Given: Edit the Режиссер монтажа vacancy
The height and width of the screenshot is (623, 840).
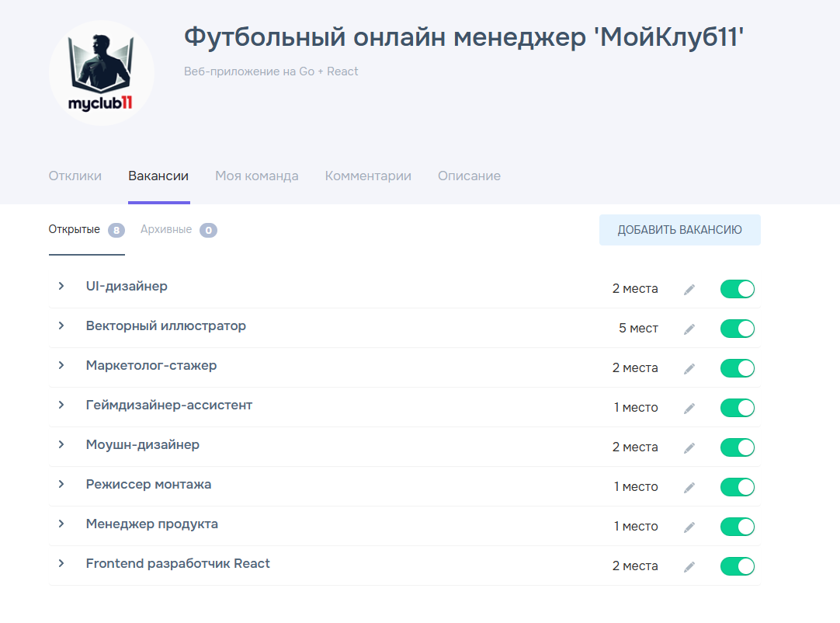Looking at the screenshot, I should click(689, 488).
